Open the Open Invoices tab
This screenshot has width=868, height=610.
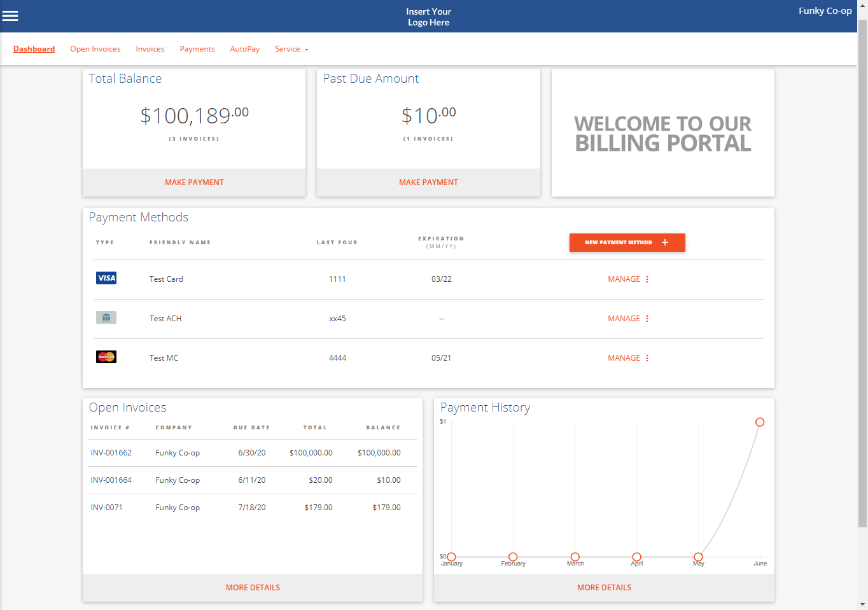pos(95,49)
